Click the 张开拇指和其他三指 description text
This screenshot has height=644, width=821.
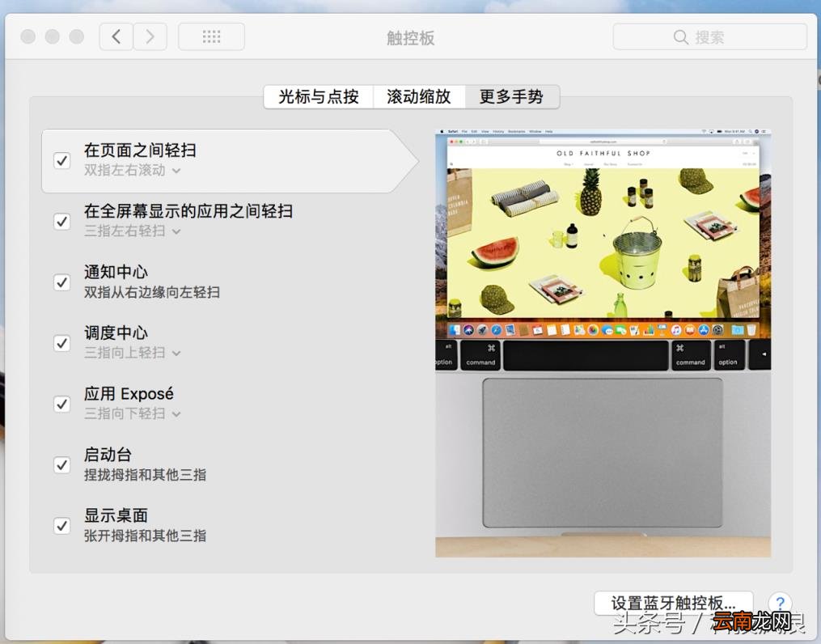tap(145, 536)
